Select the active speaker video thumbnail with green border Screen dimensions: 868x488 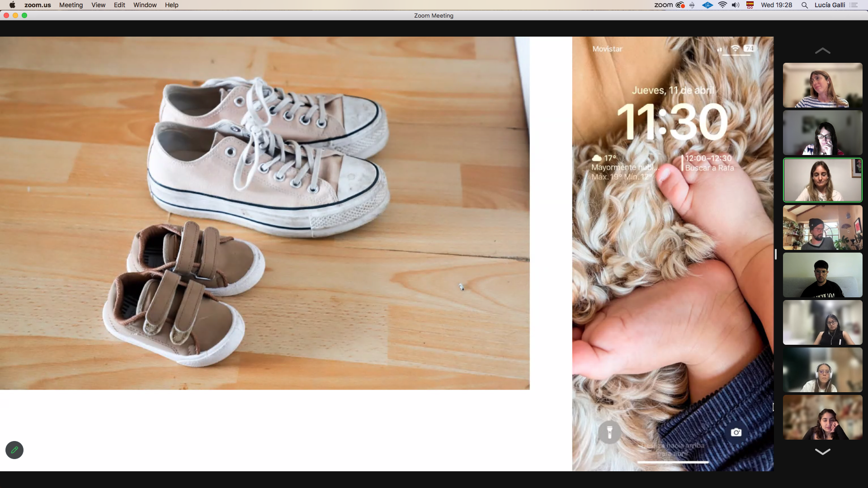coord(822,180)
